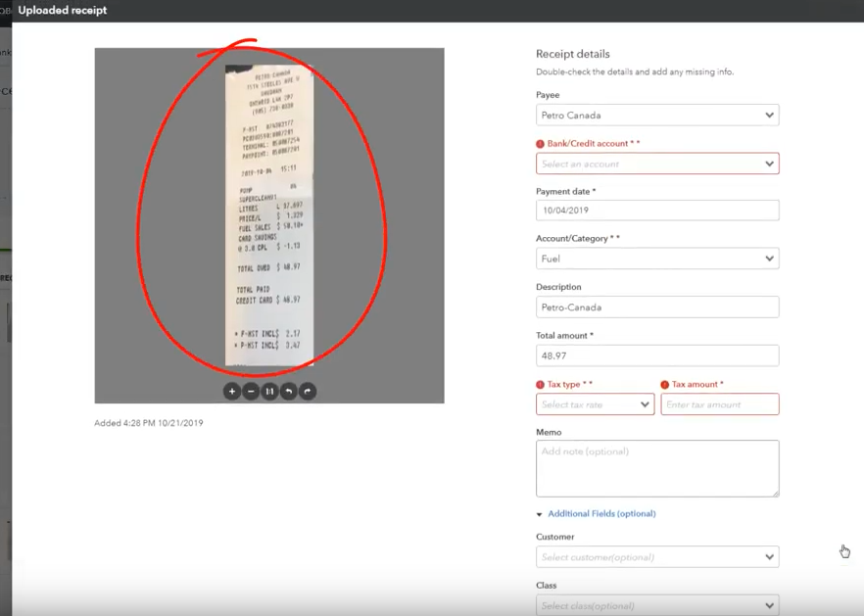The height and width of the screenshot is (616, 864).
Task: Click the Memo note text area
Action: [x=657, y=468]
